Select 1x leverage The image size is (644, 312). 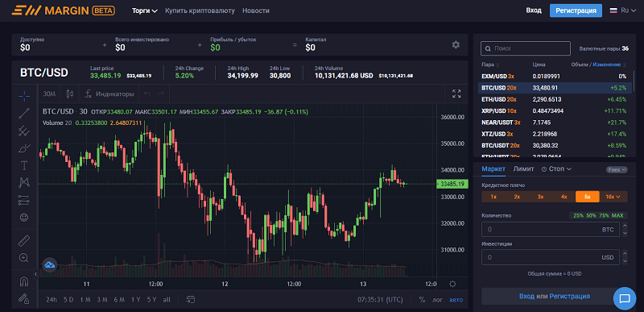pos(493,197)
